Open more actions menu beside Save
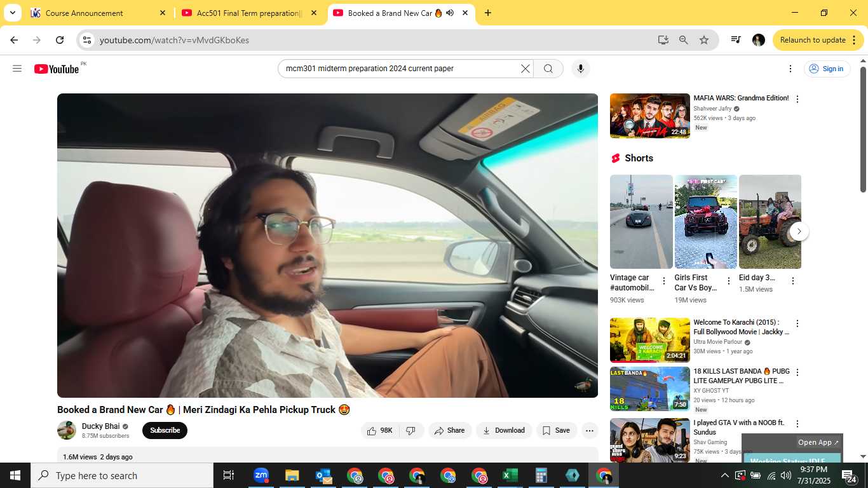This screenshot has height=488, width=868. (590, 430)
